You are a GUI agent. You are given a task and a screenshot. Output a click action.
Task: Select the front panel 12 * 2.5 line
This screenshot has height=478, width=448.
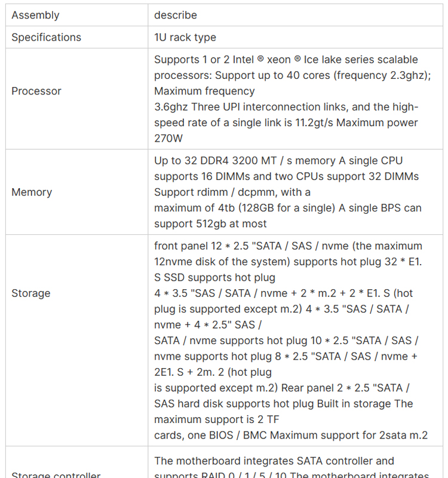[x=288, y=246]
